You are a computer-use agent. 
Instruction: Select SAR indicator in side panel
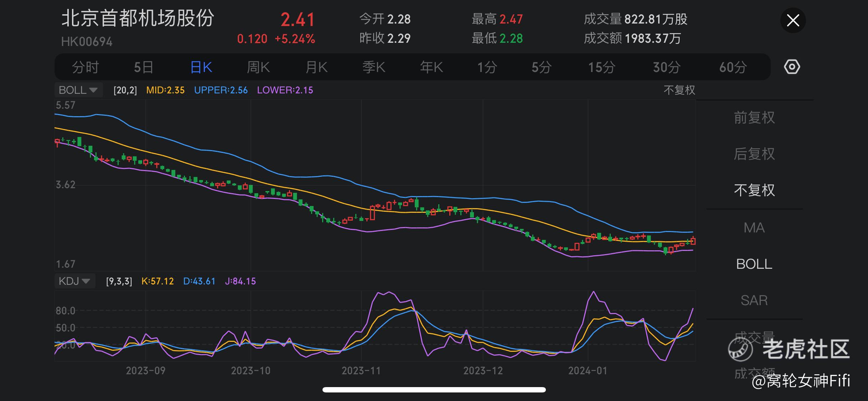pyautogui.click(x=754, y=300)
